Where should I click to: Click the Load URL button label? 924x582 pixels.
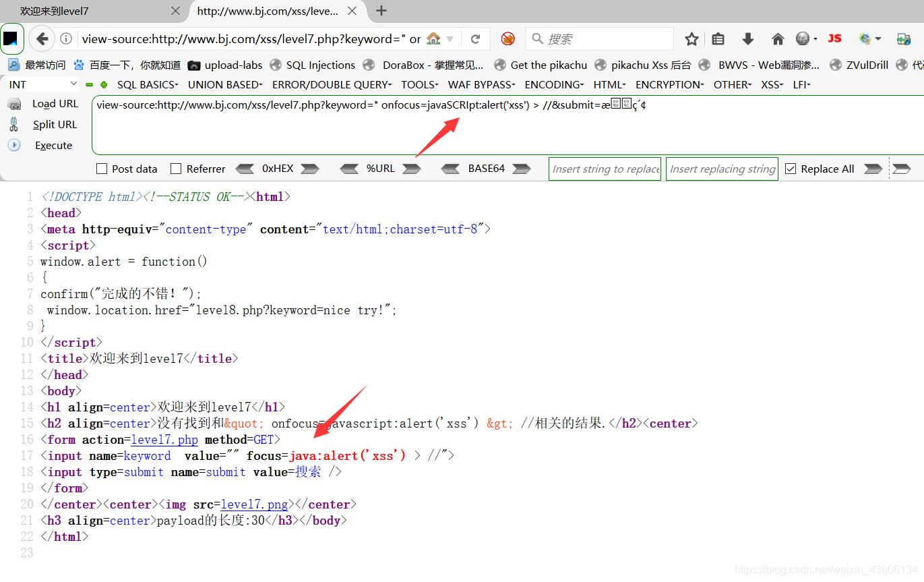[x=55, y=104]
